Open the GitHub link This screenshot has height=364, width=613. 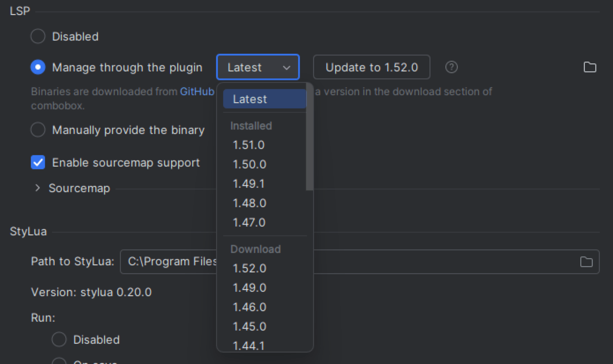[x=197, y=92]
